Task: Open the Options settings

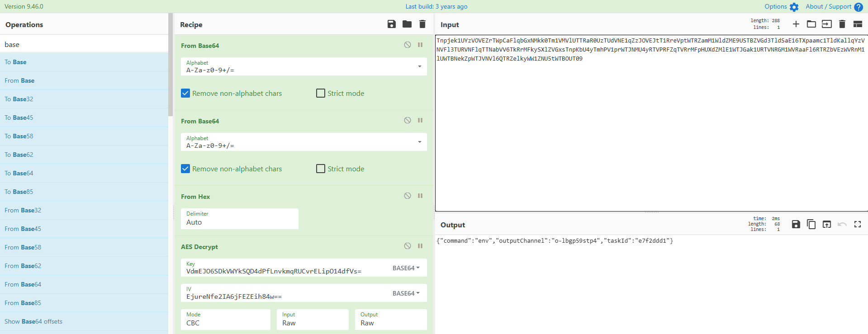Action: pos(781,7)
